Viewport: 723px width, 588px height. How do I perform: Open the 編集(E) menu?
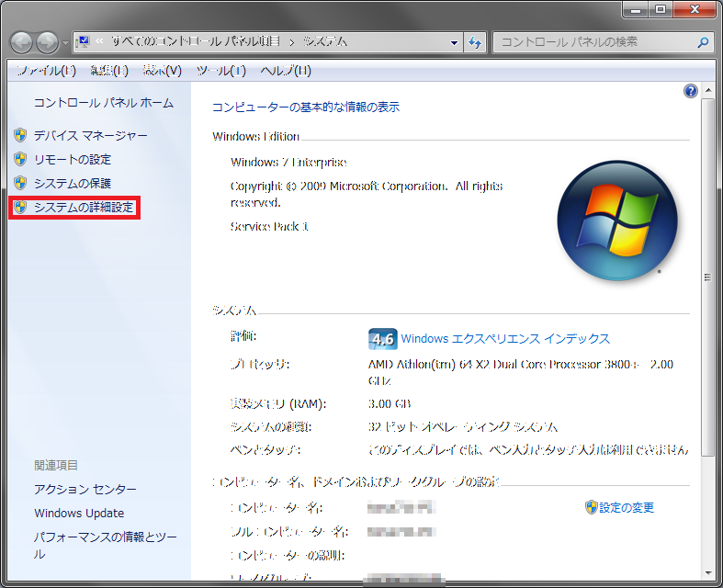(x=109, y=71)
